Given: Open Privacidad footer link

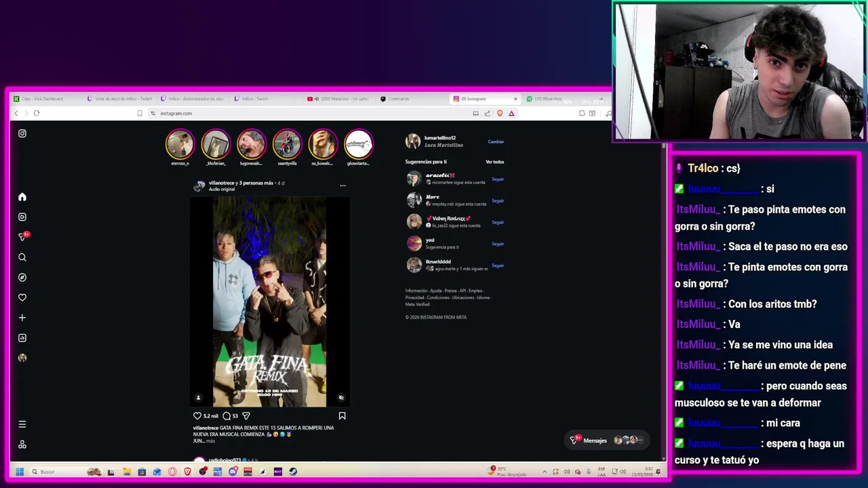Looking at the screenshot, I should point(414,298).
